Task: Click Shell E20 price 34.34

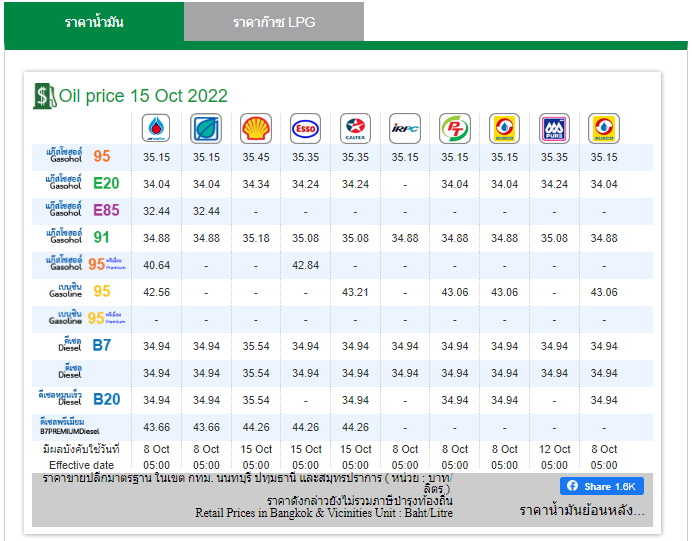Action: 256,184
